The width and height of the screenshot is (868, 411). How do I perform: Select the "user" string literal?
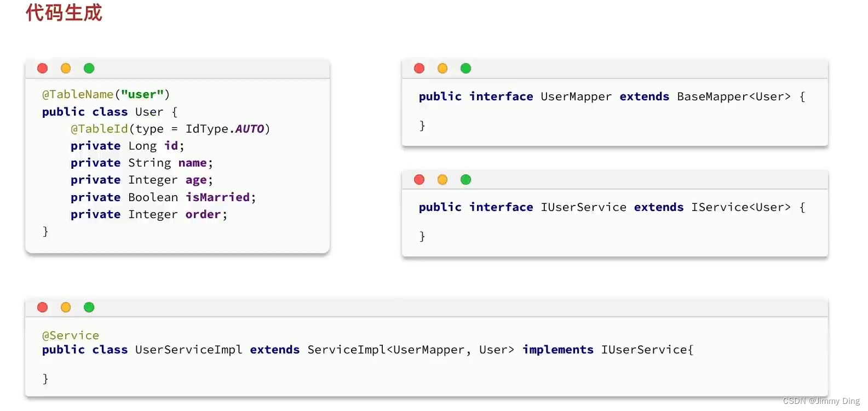click(142, 94)
